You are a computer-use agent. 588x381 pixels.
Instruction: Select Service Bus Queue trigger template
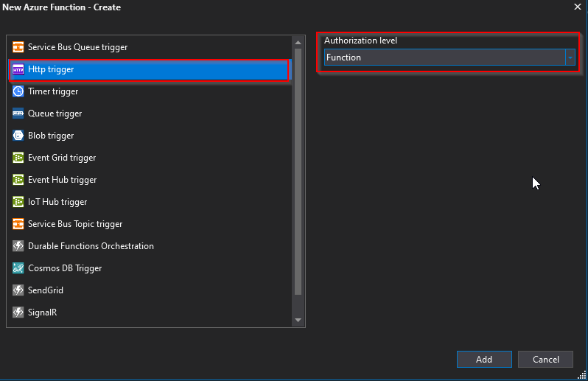pos(150,47)
